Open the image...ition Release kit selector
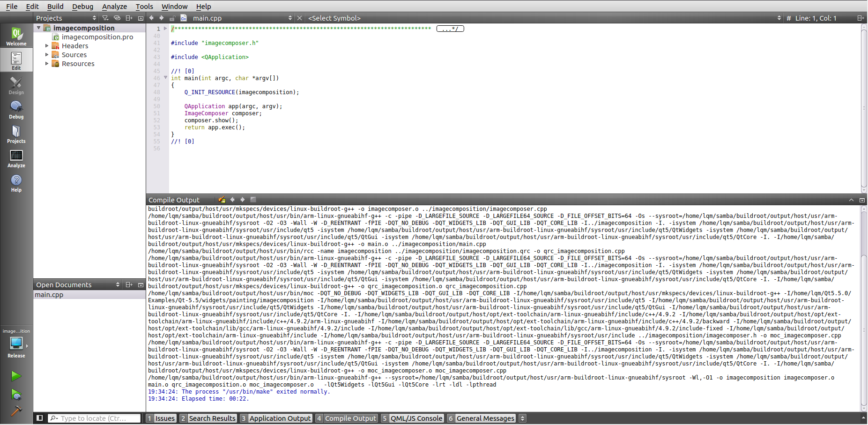Viewport: 868px width, 425px height. tap(16, 345)
